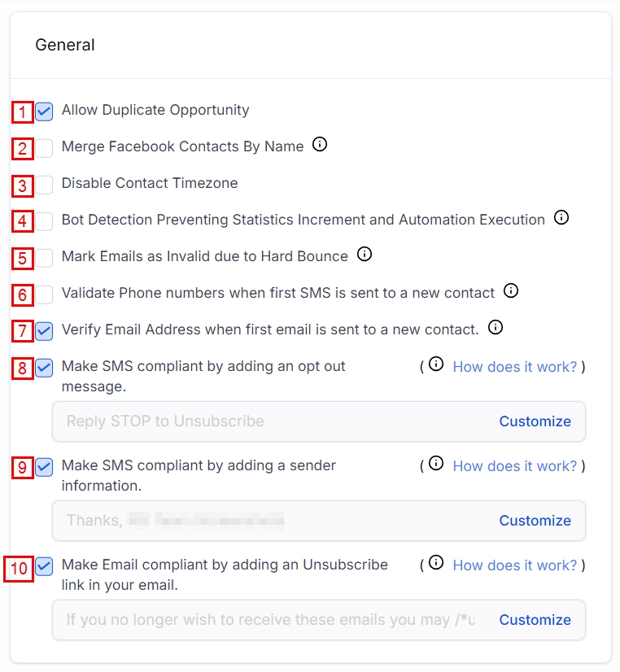Viewport: 620px width, 672px height.
Task: Uncheck Allow Duplicate Opportunity
Action: (45, 111)
